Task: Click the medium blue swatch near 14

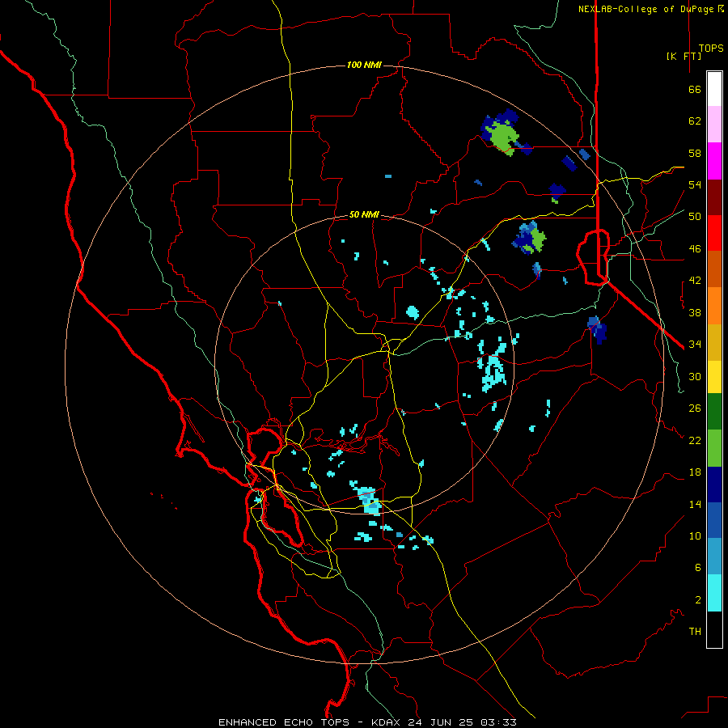Action: point(714,520)
